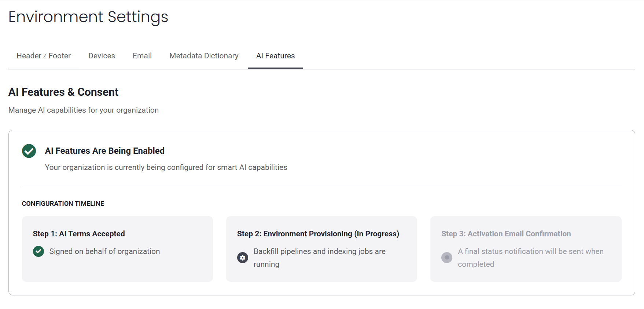644x309 pixels.
Task: Click the green check icon in Step 1
Action: [x=38, y=251]
